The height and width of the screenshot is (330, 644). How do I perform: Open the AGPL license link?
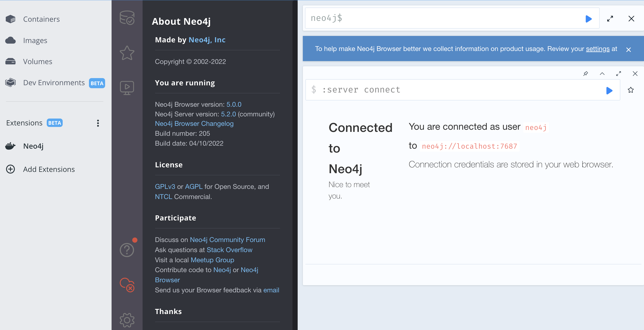(x=194, y=187)
